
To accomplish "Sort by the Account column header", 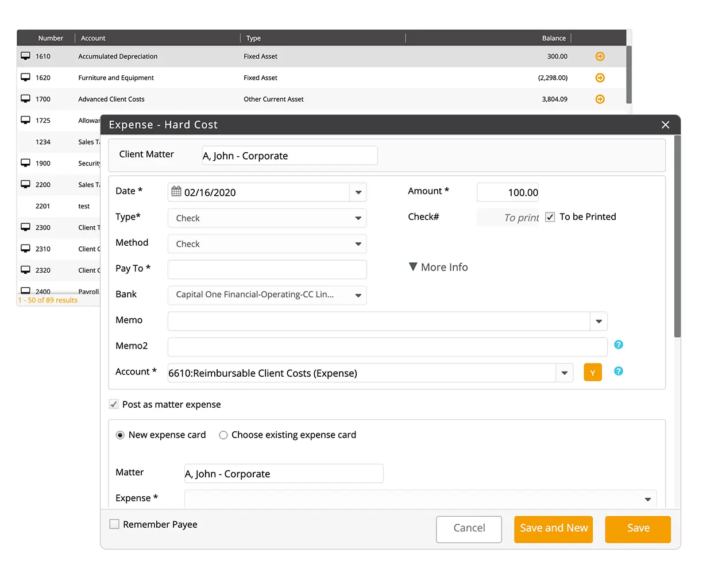I will [x=93, y=38].
